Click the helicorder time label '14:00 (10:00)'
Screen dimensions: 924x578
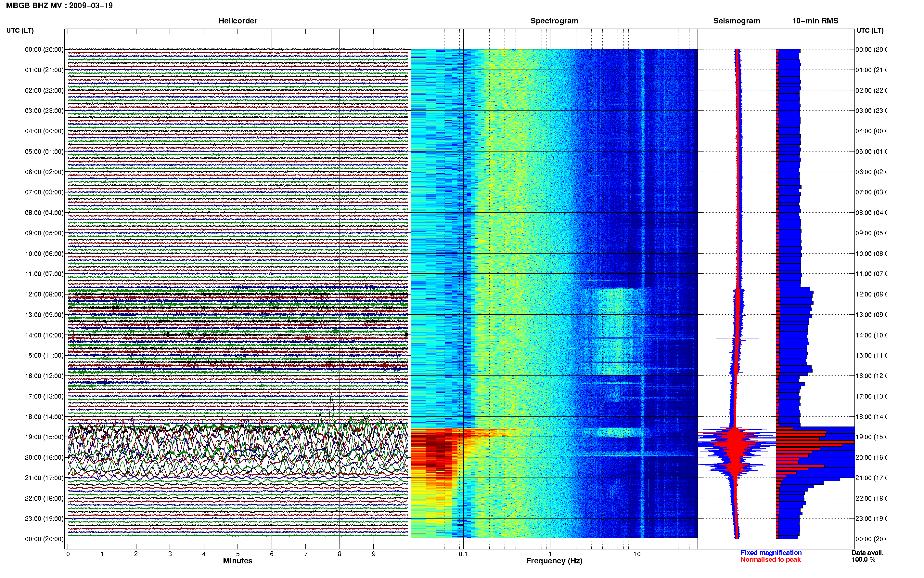pos(44,335)
